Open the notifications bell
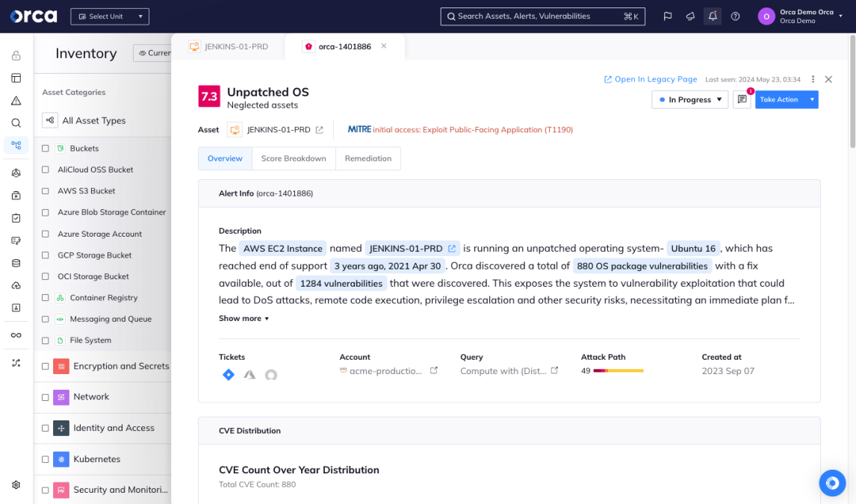 click(x=713, y=16)
